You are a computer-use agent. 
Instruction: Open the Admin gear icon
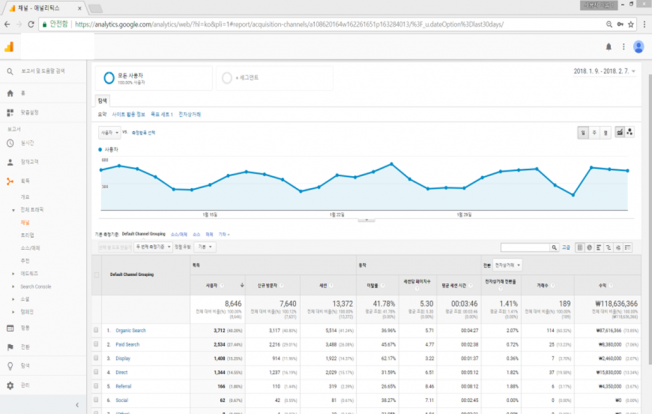click(10, 385)
